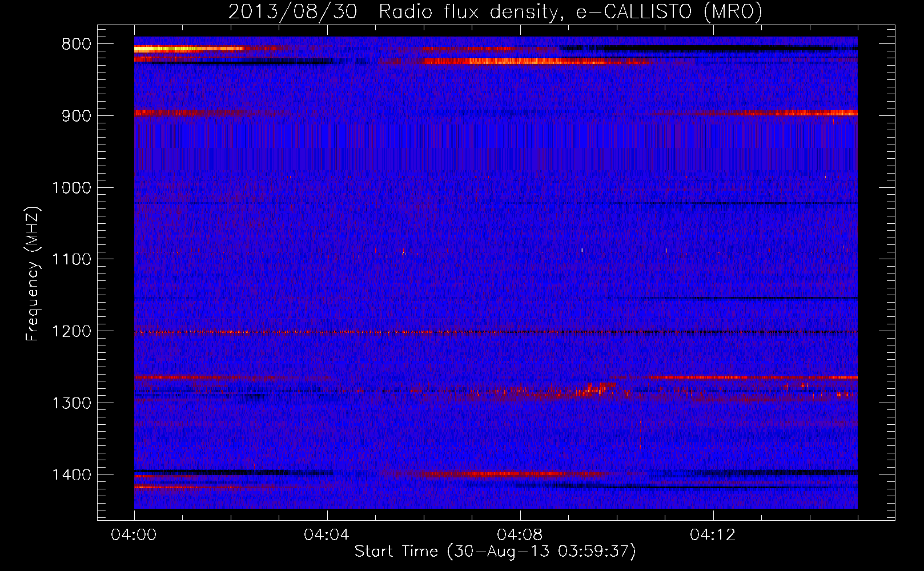Select the 900 frequency tick label

tap(76, 116)
